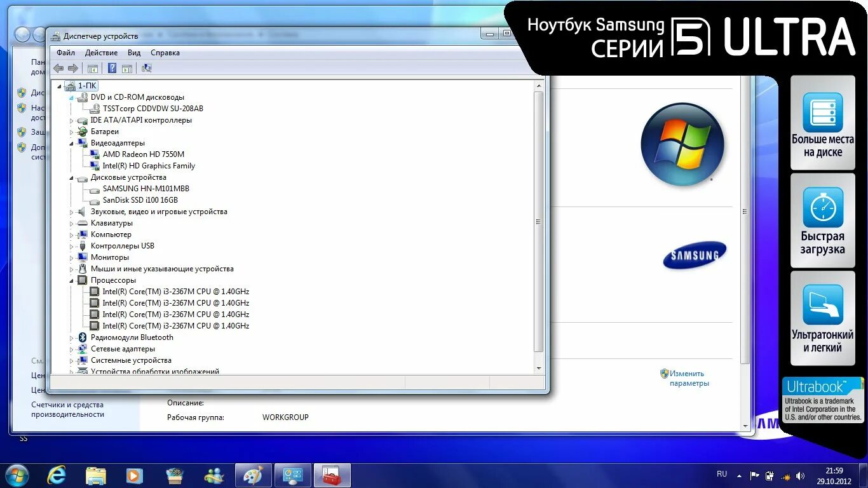Click the Системные устройства category icon

(82, 360)
